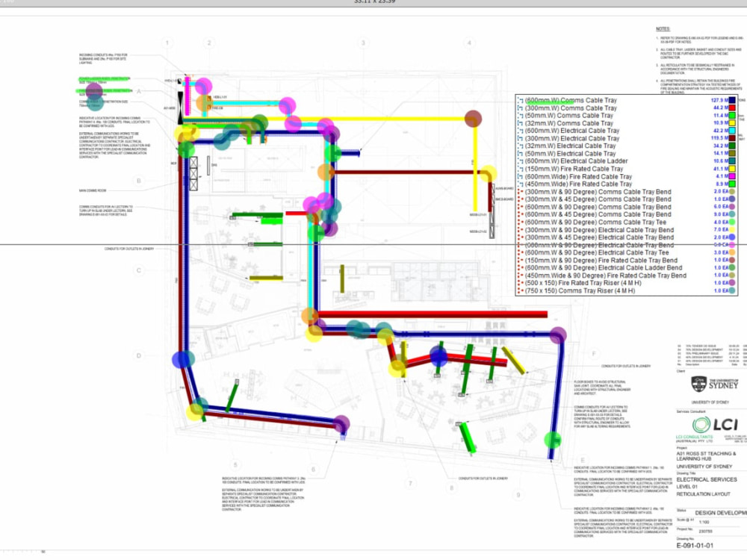Screen dimensions: 747x560
Task: Click the linear icon for 50mm.W Comms Cable Tray
Action: pos(521,116)
